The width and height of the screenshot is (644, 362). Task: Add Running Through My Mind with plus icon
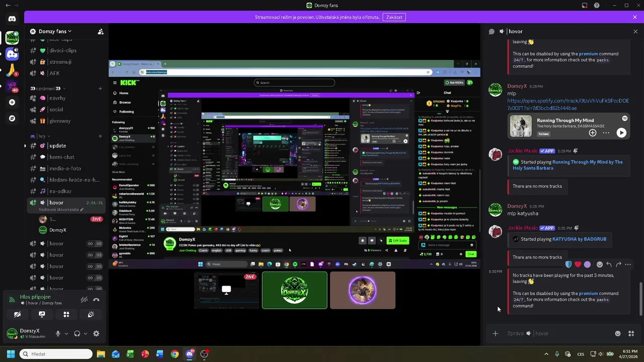(x=593, y=133)
